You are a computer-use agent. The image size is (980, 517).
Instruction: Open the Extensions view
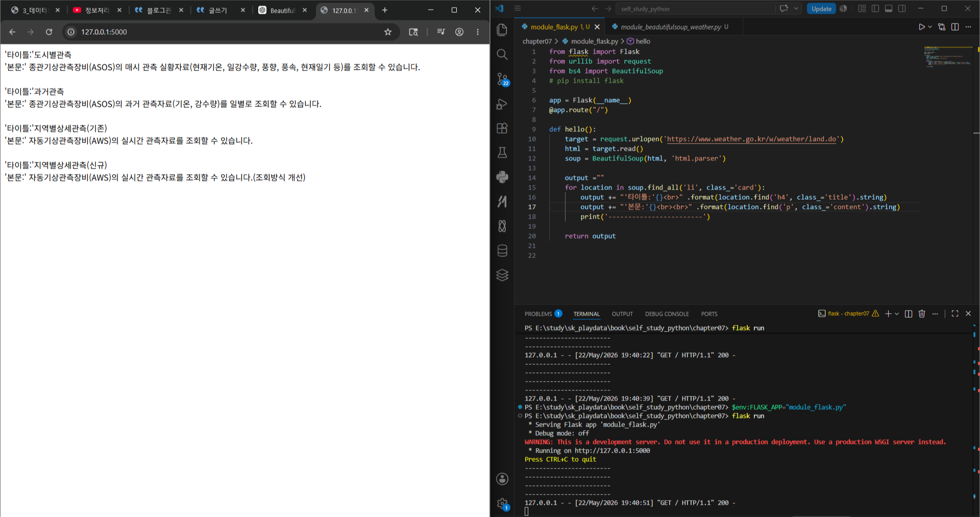point(502,128)
